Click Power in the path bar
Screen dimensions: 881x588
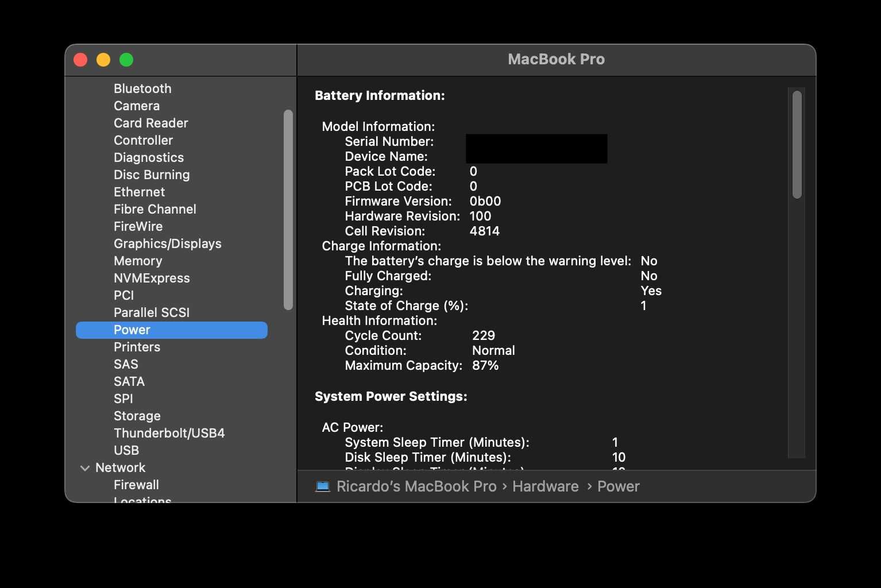tap(619, 486)
